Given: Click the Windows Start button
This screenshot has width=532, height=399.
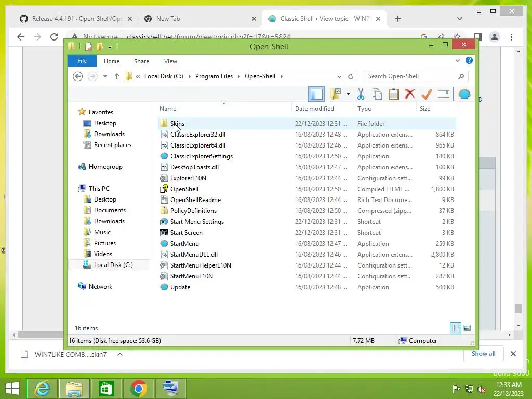Looking at the screenshot, I should (12, 389).
